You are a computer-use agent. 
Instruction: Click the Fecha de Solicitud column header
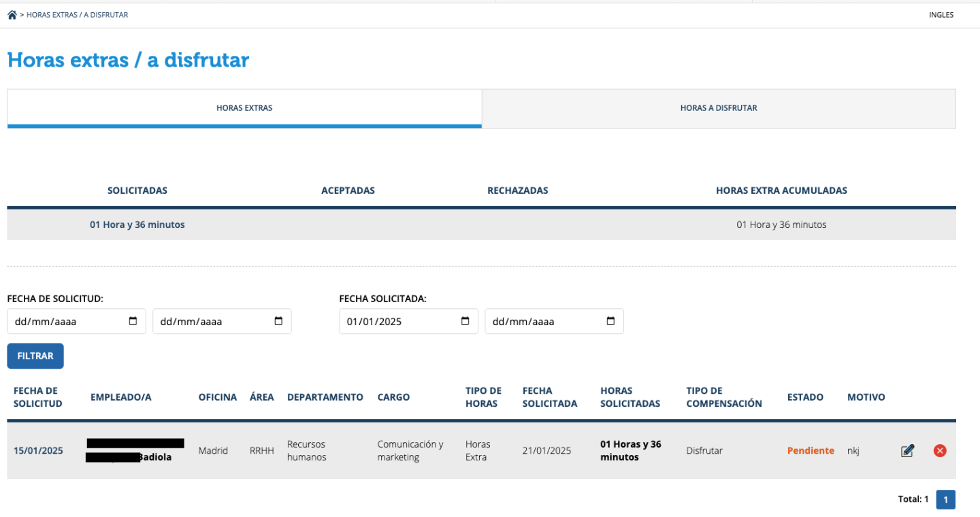pos(37,397)
